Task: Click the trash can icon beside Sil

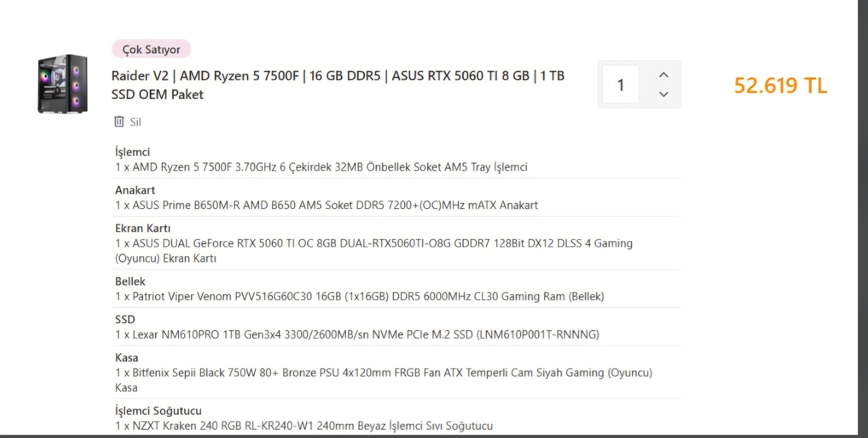Action: coord(119,122)
